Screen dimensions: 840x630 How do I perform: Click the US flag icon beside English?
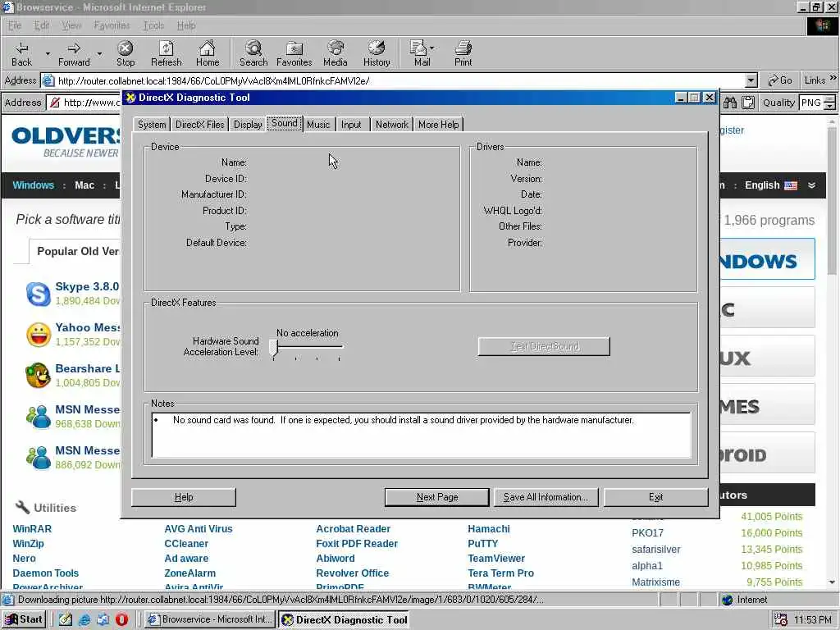point(791,185)
